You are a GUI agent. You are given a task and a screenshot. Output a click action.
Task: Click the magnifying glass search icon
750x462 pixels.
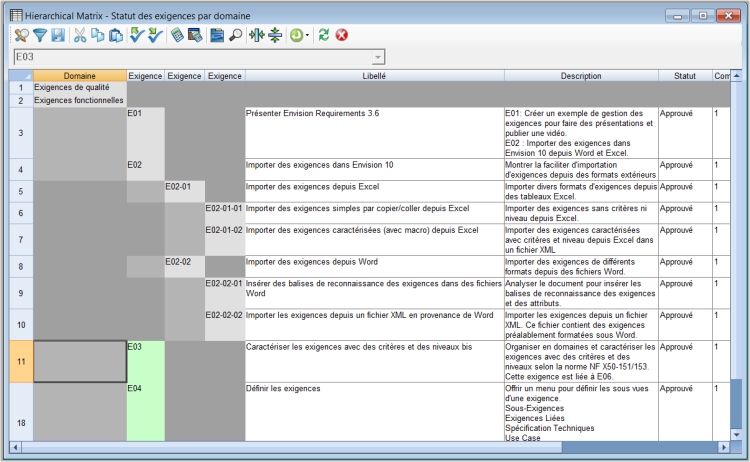coord(235,35)
